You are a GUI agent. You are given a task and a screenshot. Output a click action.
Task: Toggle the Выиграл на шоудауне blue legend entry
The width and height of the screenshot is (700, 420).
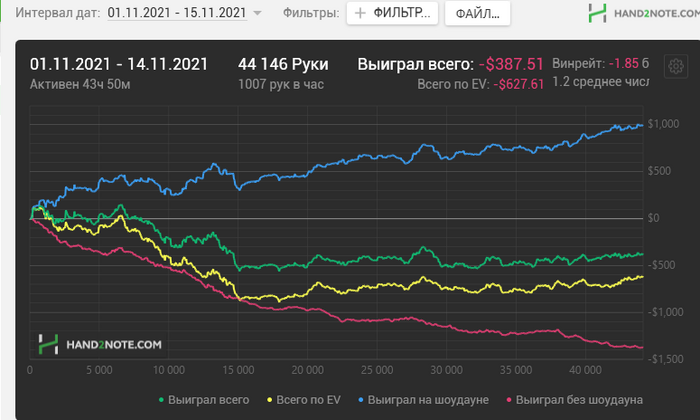(423, 400)
